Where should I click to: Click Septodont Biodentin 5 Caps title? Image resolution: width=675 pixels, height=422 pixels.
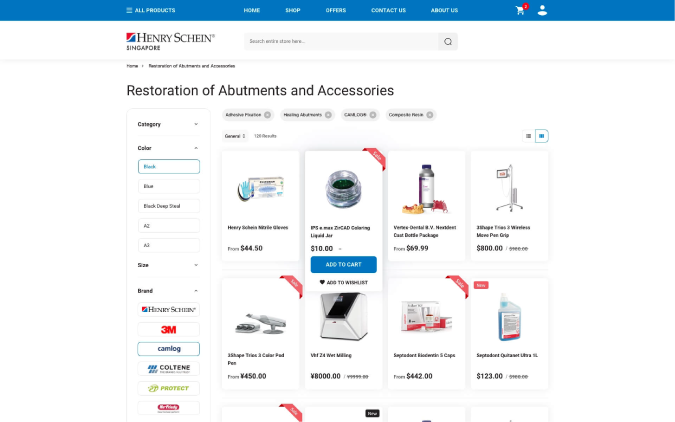(424, 355)
